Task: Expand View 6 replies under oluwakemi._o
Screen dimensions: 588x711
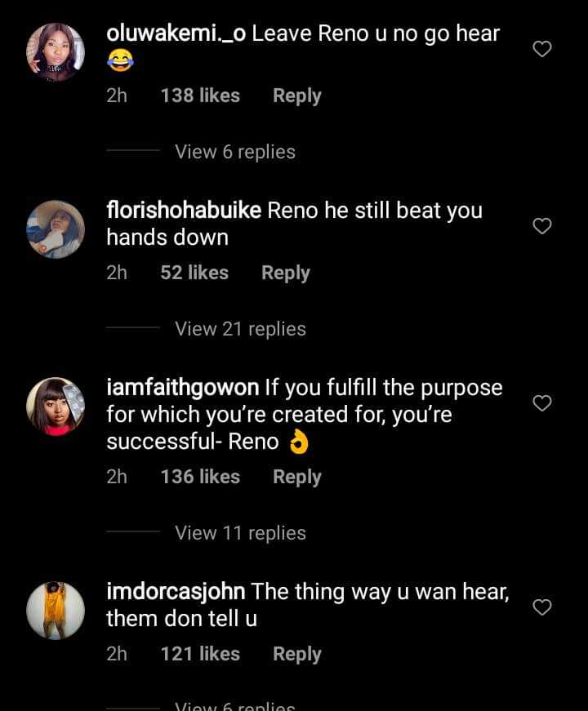Action: [x=235, y=152]
